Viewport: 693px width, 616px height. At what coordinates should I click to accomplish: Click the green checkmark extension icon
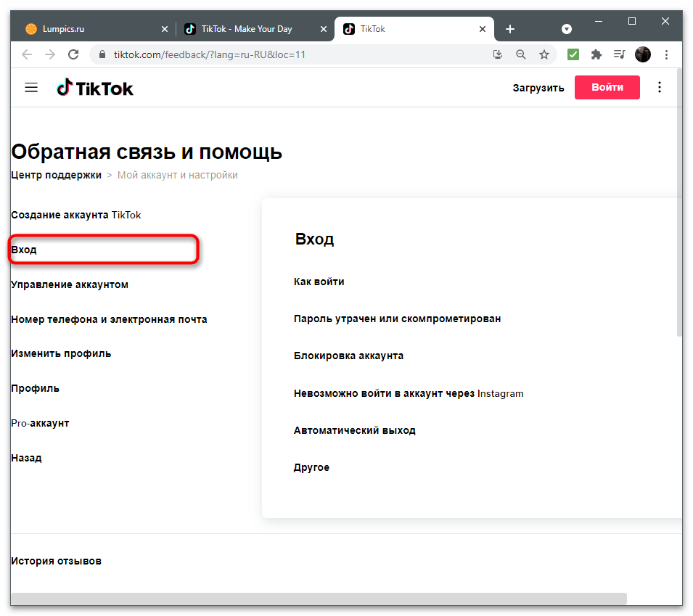[x=573, y=54]
